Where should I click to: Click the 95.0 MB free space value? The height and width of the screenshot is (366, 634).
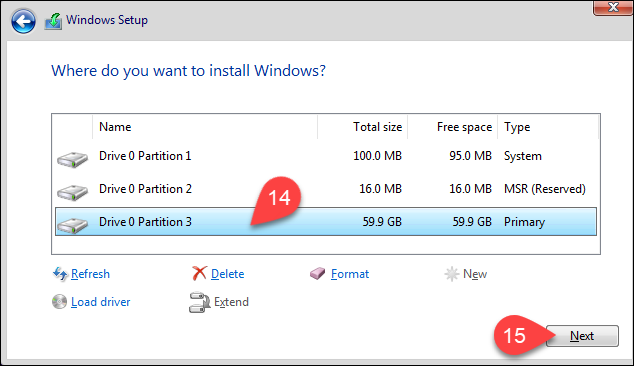tap(470, 156)
